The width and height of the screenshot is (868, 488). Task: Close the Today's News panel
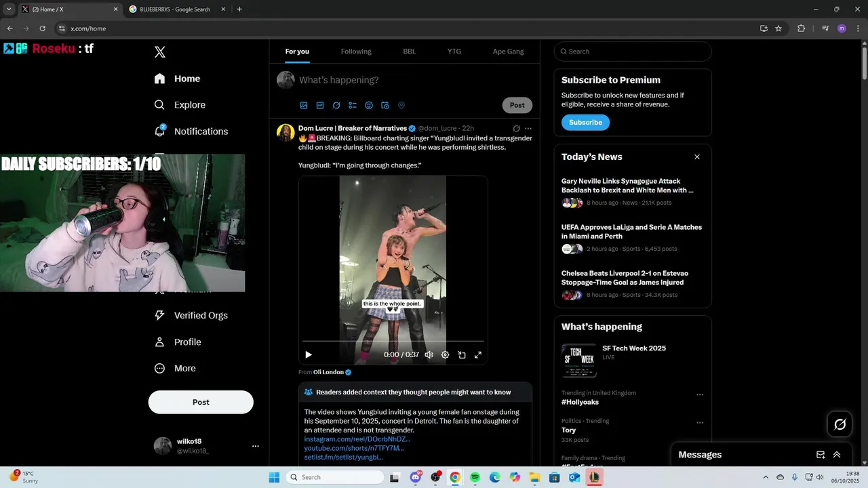(696, 157)
